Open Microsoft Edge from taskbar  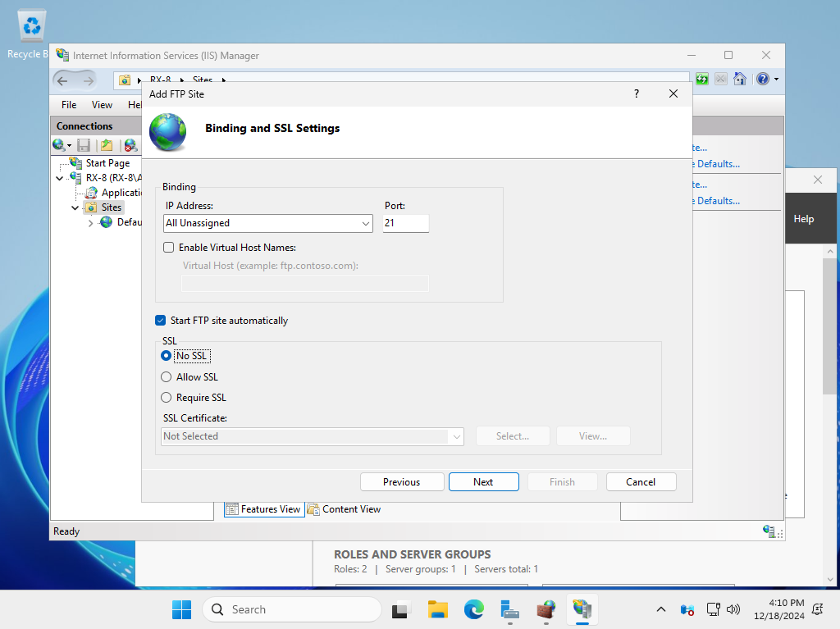click(x=473, y=609)
